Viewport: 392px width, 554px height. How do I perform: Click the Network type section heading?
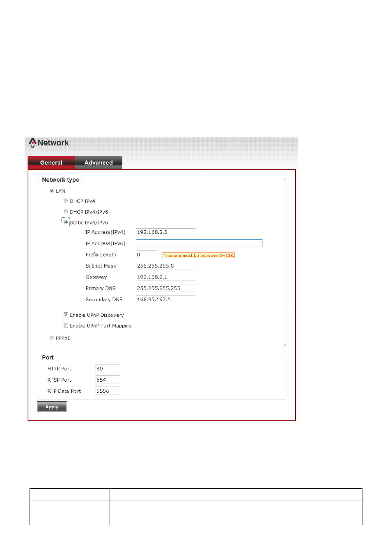(61, 180)
